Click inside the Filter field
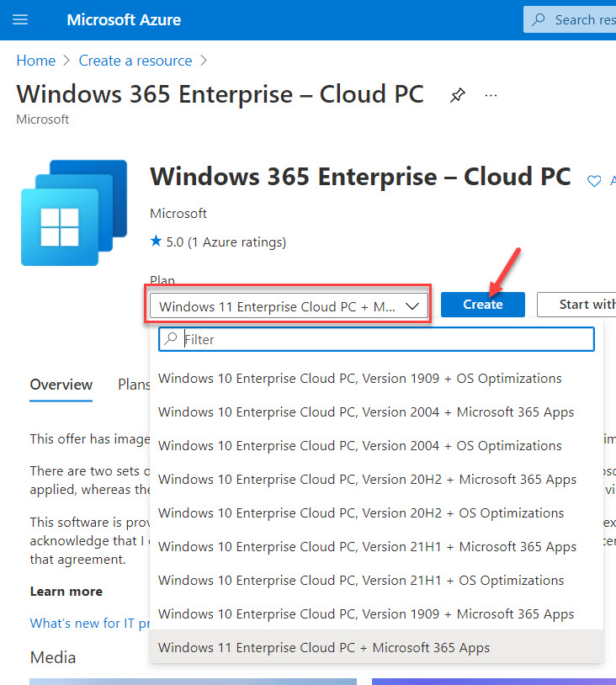Image resolution: width=616 pixels, height=685 pixels. pyautogui.click(x=376, y=339)
